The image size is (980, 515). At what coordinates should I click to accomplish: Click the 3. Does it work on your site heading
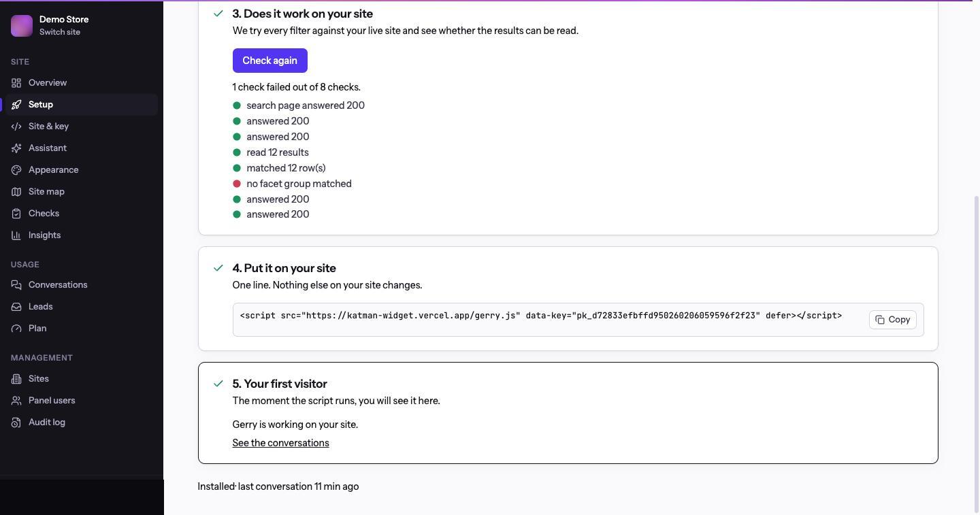pos(303,14)
